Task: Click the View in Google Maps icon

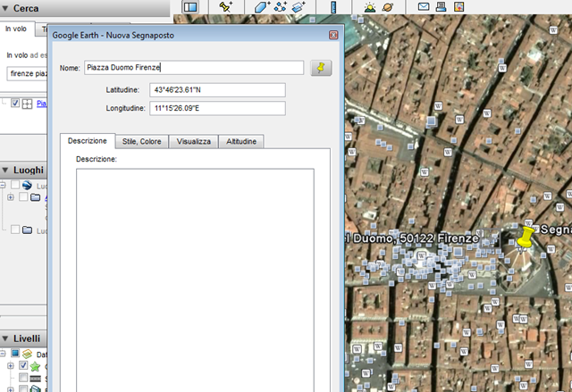Action: 458,6
